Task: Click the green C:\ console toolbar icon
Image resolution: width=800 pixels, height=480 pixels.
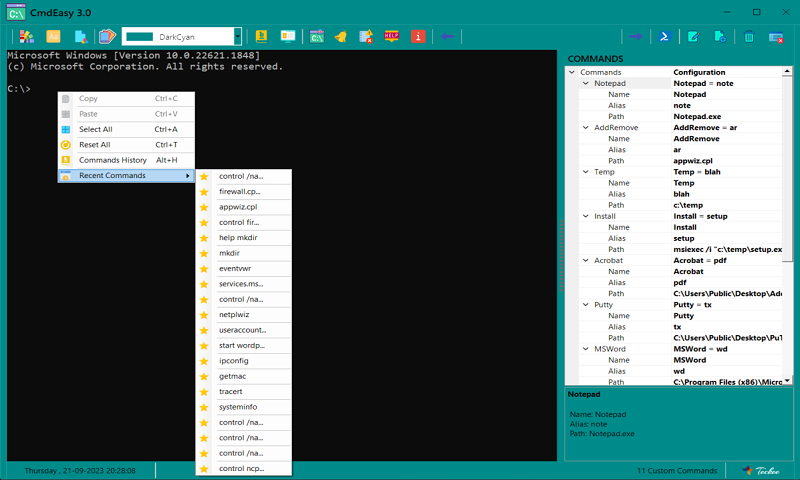Action: 317,37
